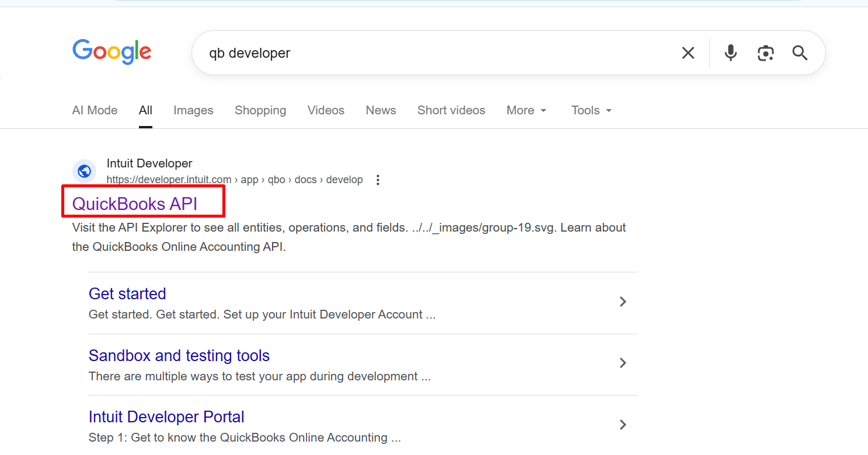Open Sandbox and testing tools link
868x455 pixels.
click(179, 355)
